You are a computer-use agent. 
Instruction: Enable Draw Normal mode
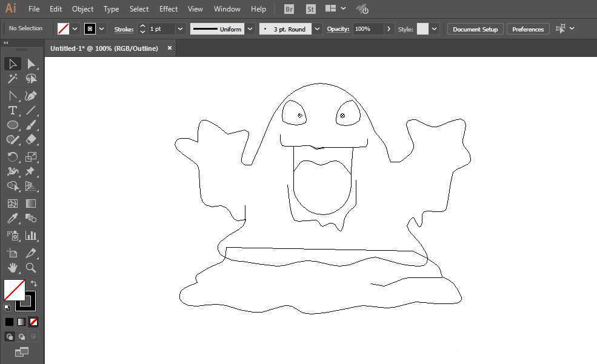tap(10, 337)
